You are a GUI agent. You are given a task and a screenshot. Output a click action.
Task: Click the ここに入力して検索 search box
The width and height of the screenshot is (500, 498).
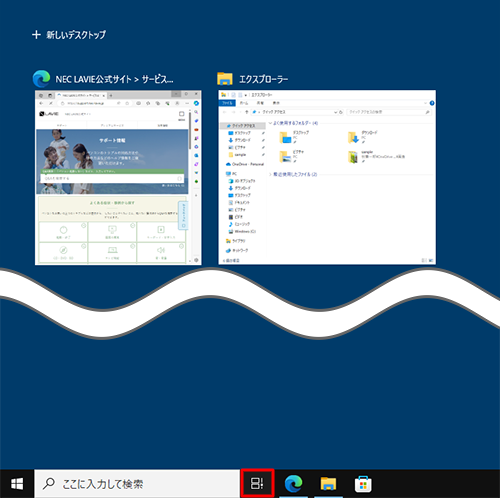137,484
